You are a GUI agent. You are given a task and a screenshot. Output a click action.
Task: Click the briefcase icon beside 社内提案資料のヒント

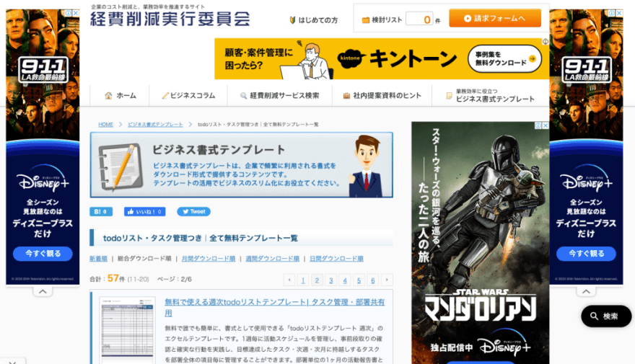tap(346, 96)
